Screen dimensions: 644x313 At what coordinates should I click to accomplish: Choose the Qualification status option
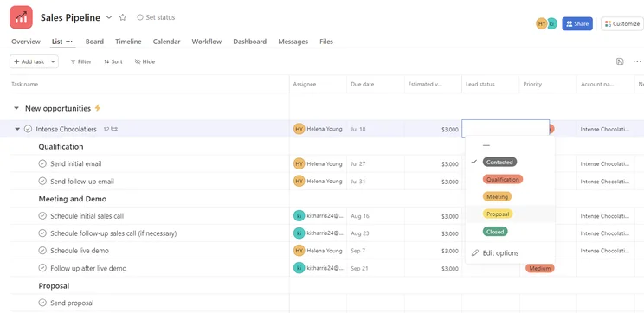(503, 179)
